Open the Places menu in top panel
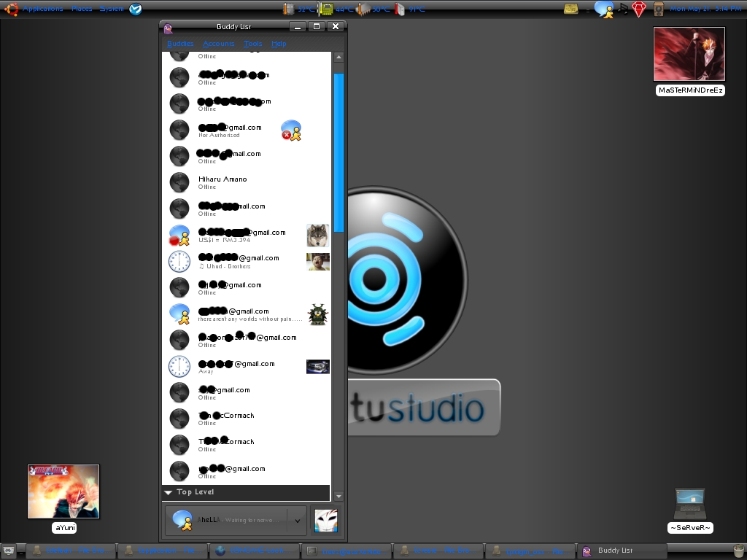 coord(82,9)
